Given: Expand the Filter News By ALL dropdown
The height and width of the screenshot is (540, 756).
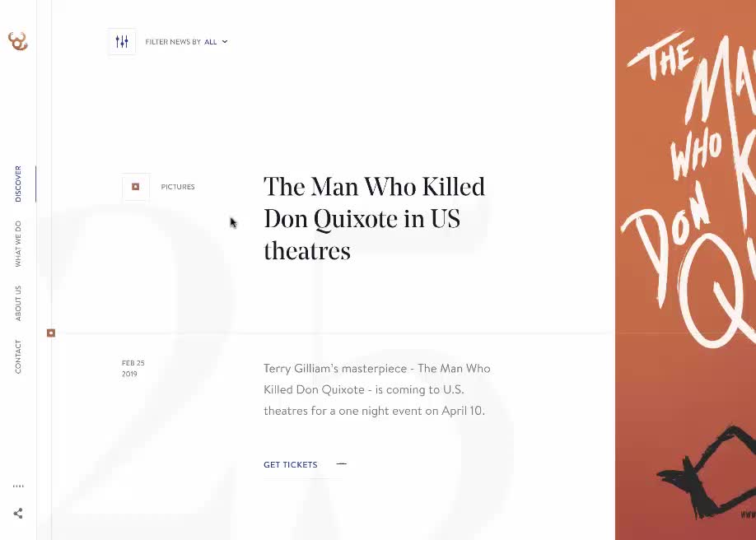Looking at the screenshot, I should (x=216, y=42).
